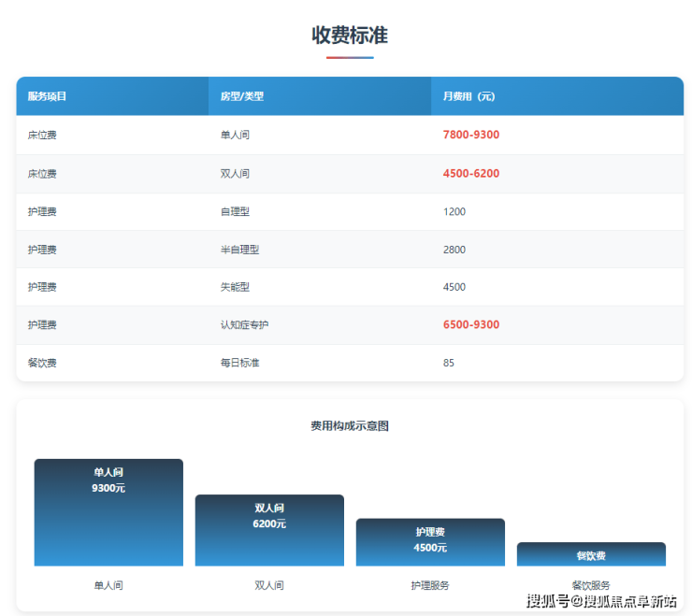
Task: Click the 单人间 9300元 chart bar
Action: pyautogui.click(x=108, y=512)
